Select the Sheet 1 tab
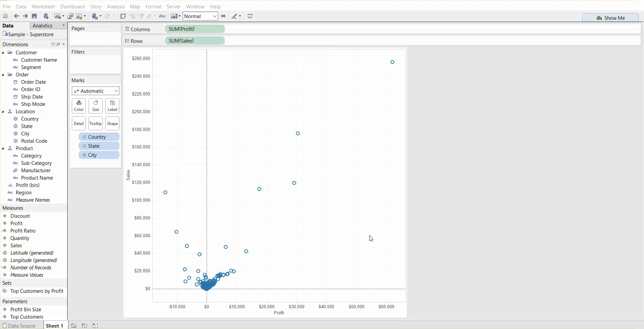This screenshot has width=644, height=329. tap(54, 326)
